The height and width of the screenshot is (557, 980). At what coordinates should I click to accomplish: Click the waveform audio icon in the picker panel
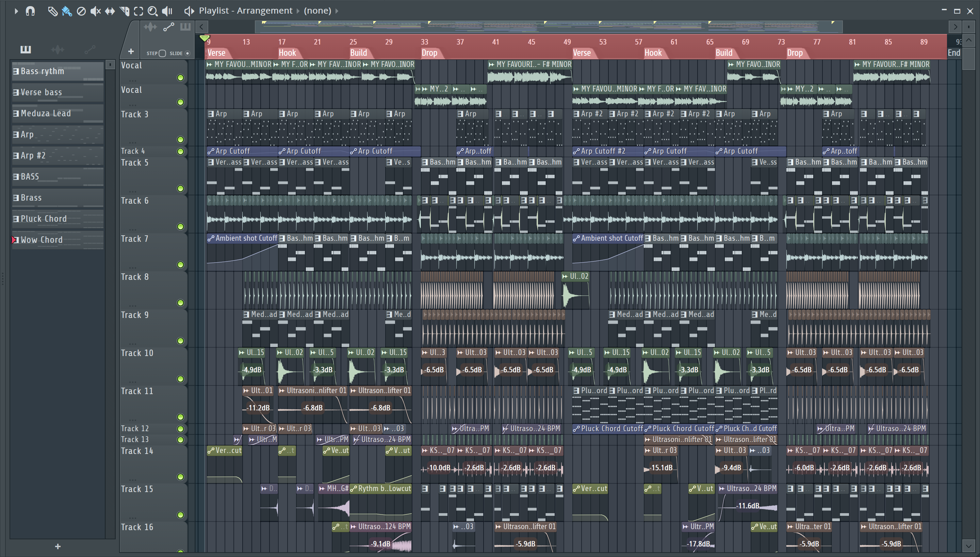click(x=58, y=49)
